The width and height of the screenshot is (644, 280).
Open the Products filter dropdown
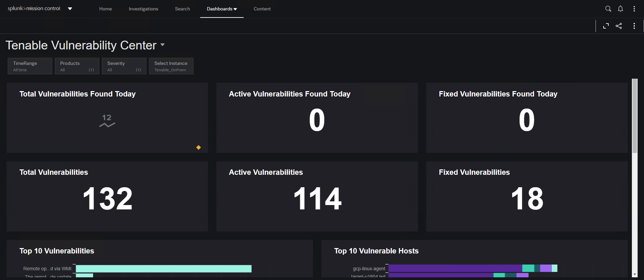tap(77, 66)
